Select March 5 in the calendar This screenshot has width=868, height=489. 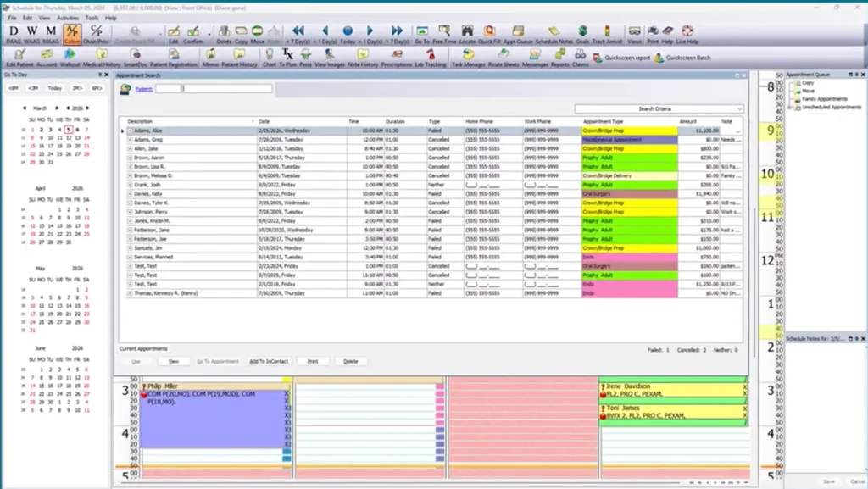pos(69,130)
